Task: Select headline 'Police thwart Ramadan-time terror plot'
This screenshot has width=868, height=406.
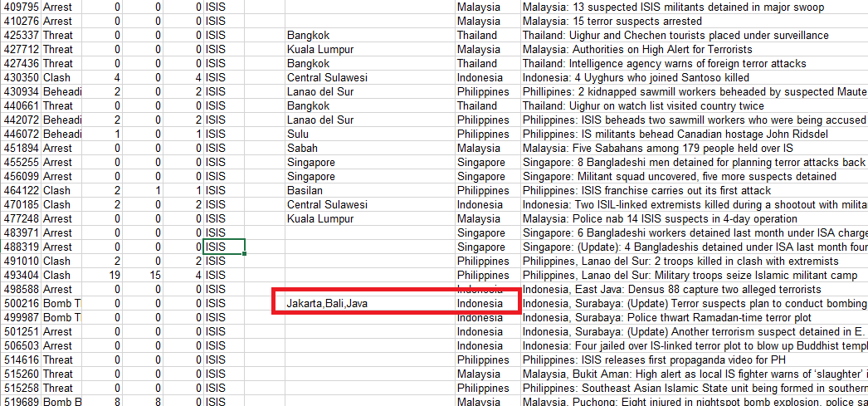Action: 667,318
